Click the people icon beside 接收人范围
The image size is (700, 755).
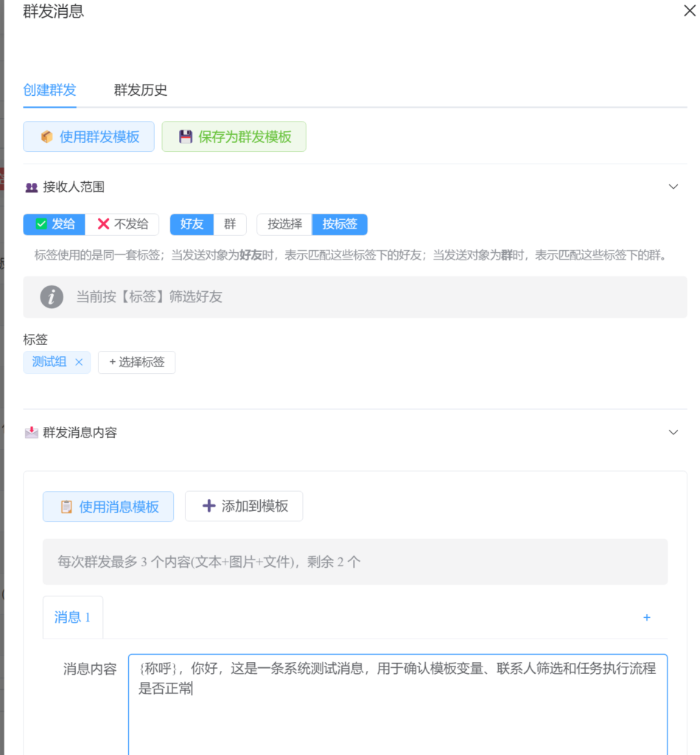tap(31, 187)
